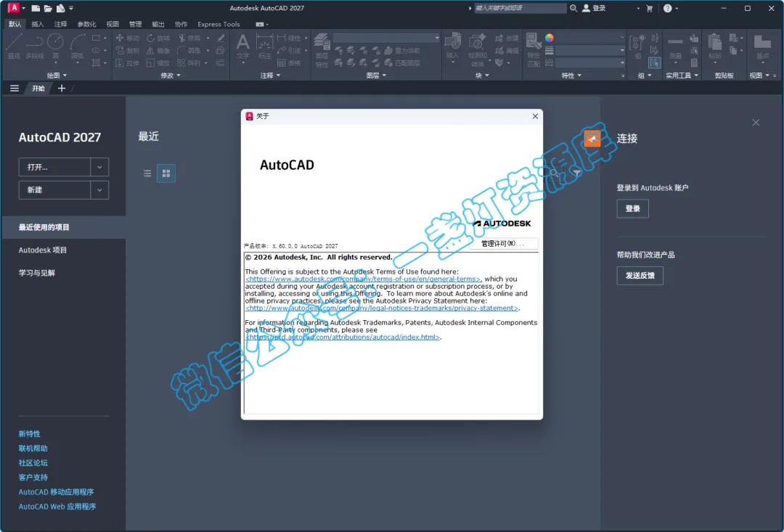This screenshot has width=784, height=532.
Task: Open the Express Tools ribbon tab
Action: pyautogui.click(x=219, y=24)
